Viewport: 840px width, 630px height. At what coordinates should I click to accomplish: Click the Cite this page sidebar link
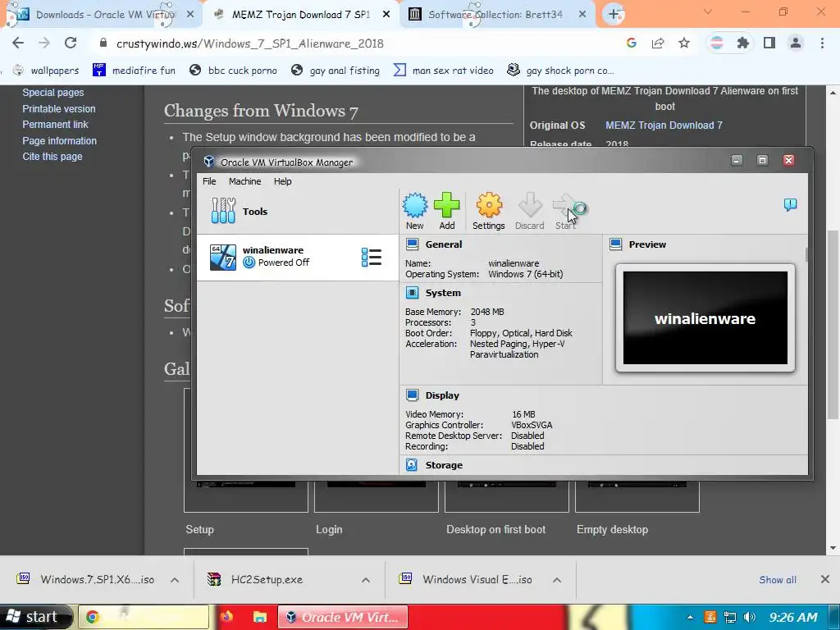52,157
